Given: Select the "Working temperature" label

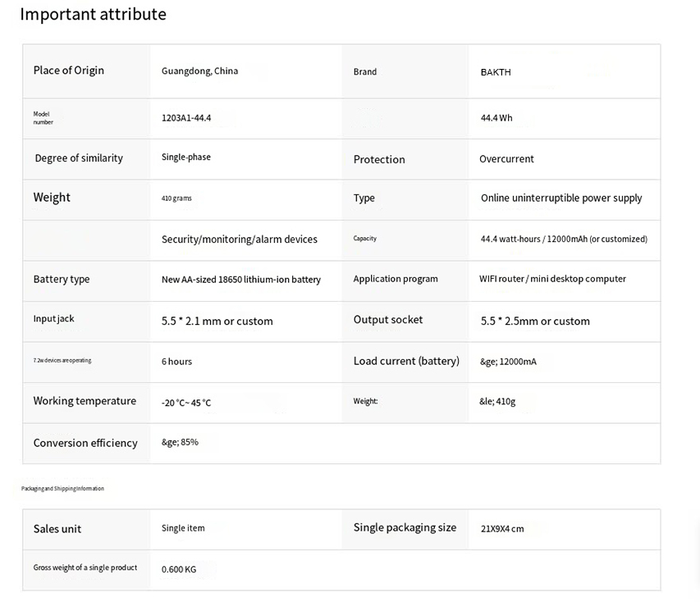Looking at the screenshot, I should coord(85,401).
